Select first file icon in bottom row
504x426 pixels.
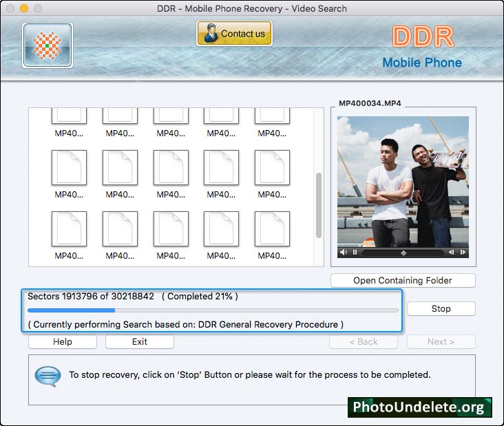tap(69, 229)
